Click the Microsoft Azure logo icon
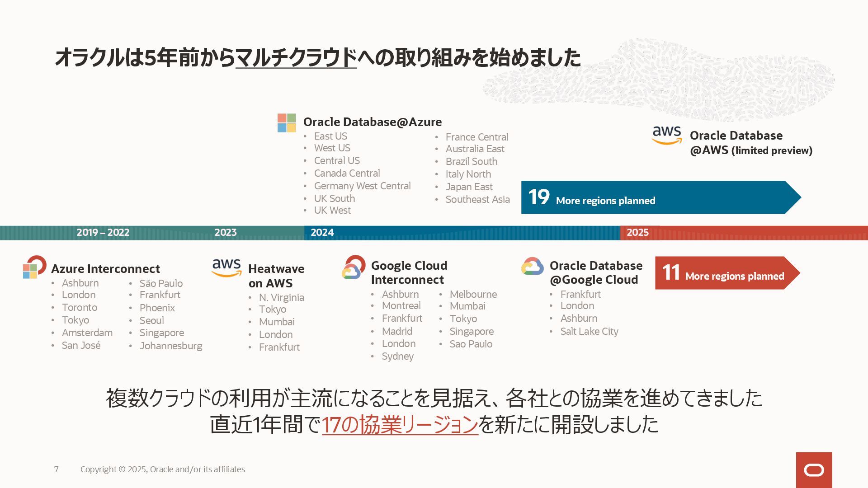The image size is (868, 488). (287, 123)
